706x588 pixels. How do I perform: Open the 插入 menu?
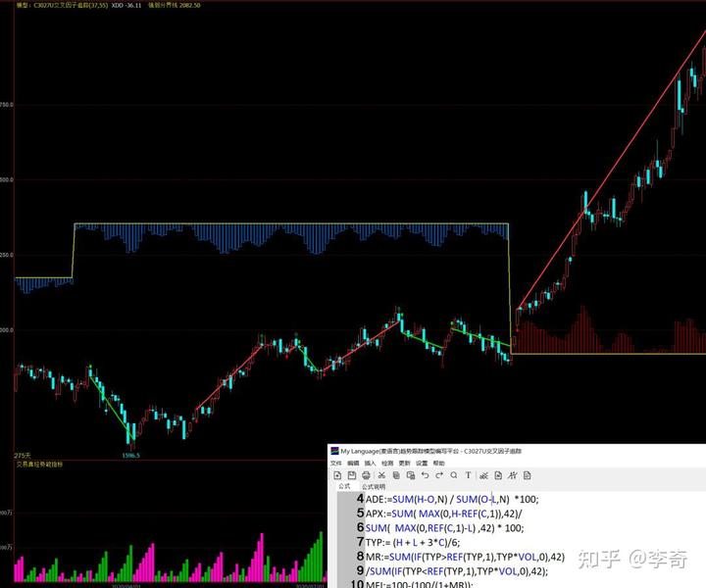pos(370,464)
